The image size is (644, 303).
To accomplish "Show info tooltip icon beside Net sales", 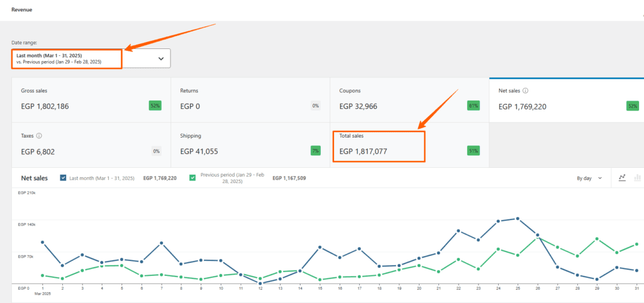I will tap(525, 91).
